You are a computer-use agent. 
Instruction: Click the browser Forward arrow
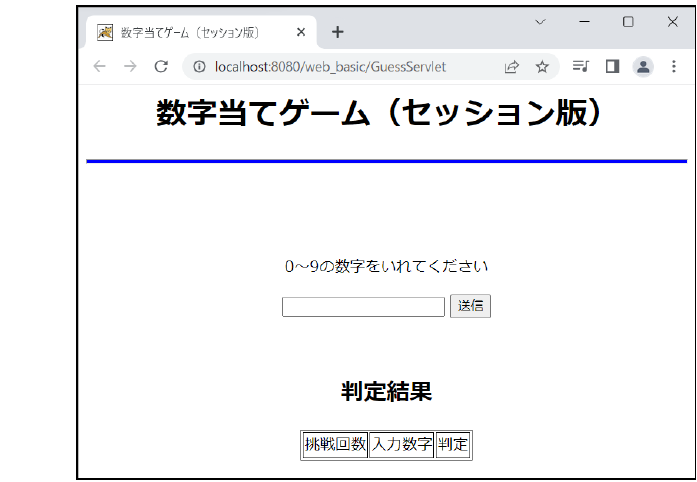click(129, 67)
